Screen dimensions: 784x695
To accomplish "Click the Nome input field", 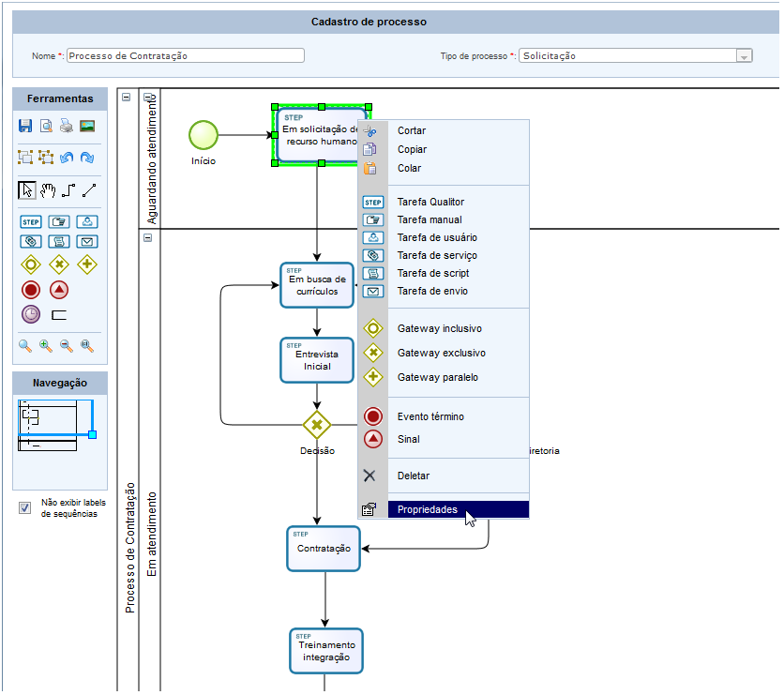I will (x=185, y=55).
